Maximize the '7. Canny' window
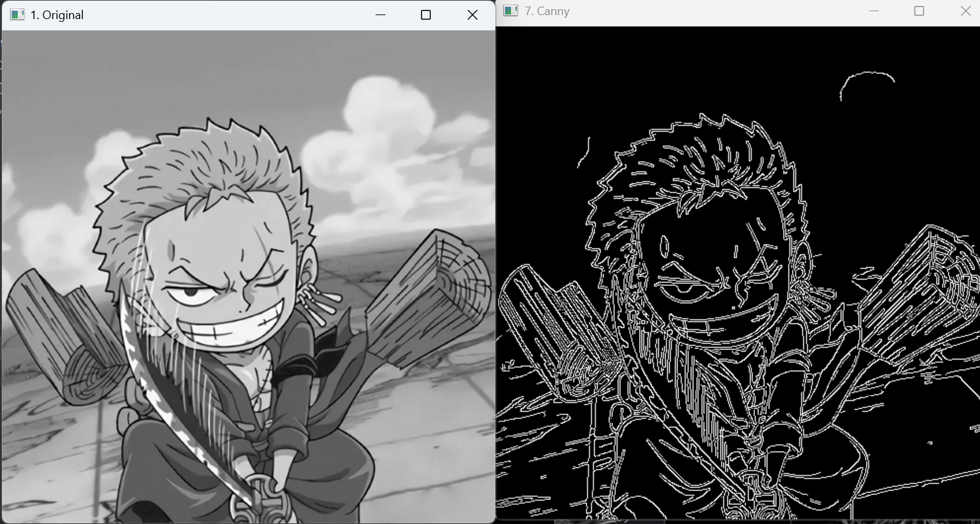 point(919,11)
